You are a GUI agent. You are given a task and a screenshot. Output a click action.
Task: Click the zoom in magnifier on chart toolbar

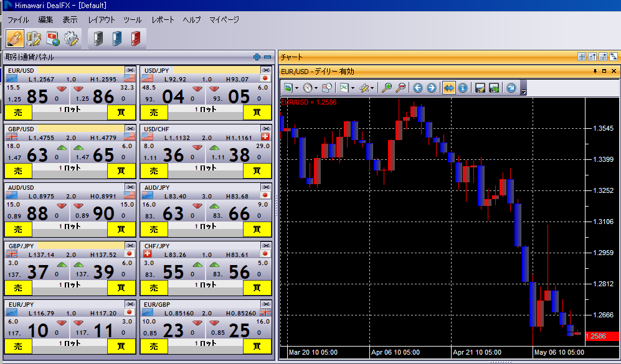pyautogui.click(x=387, y=88)
